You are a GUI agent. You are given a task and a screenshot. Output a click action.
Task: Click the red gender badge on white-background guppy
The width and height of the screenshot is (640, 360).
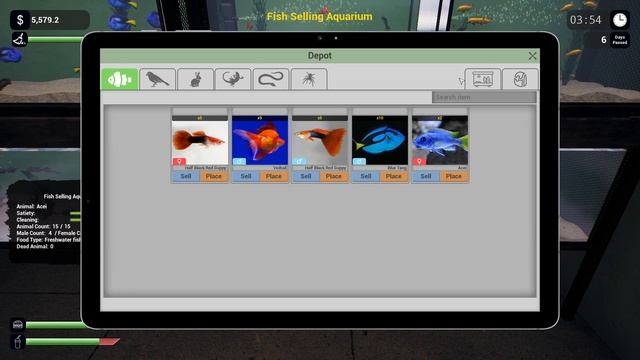coord(179,161)
